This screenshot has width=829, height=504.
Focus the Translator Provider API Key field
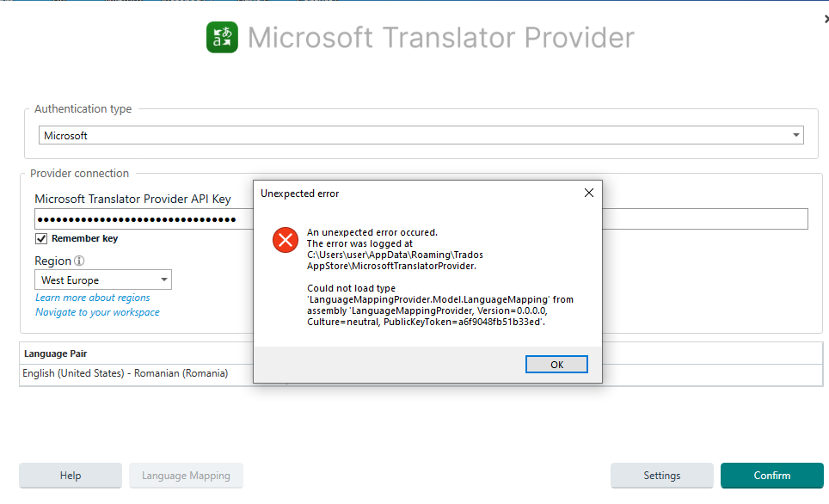pos(138,219)
